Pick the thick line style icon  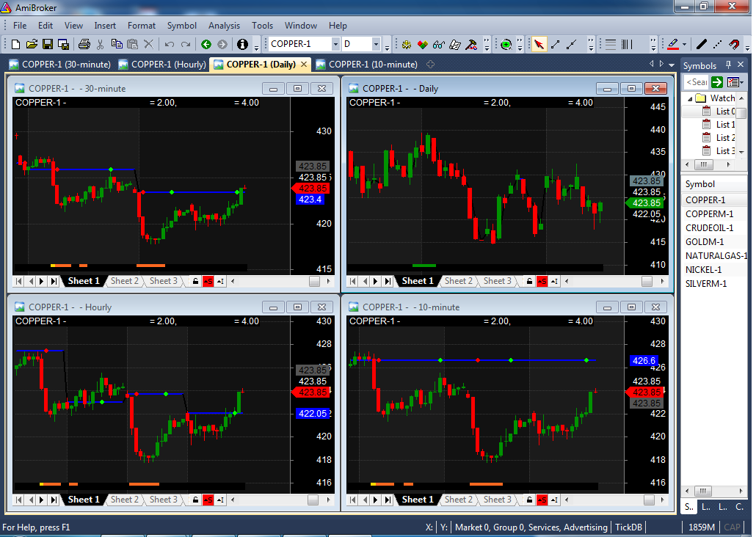702,44
